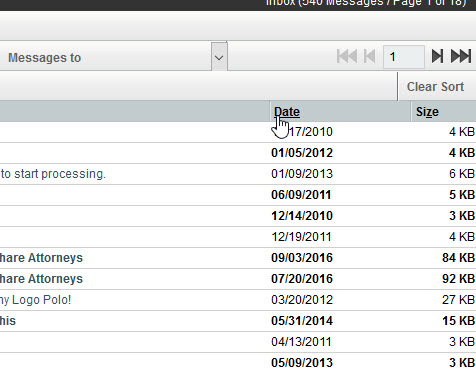The width and height of the screenshot is (476, 370).
Task: Open the message dated 12/14/2010
Action: coord(302,216)
